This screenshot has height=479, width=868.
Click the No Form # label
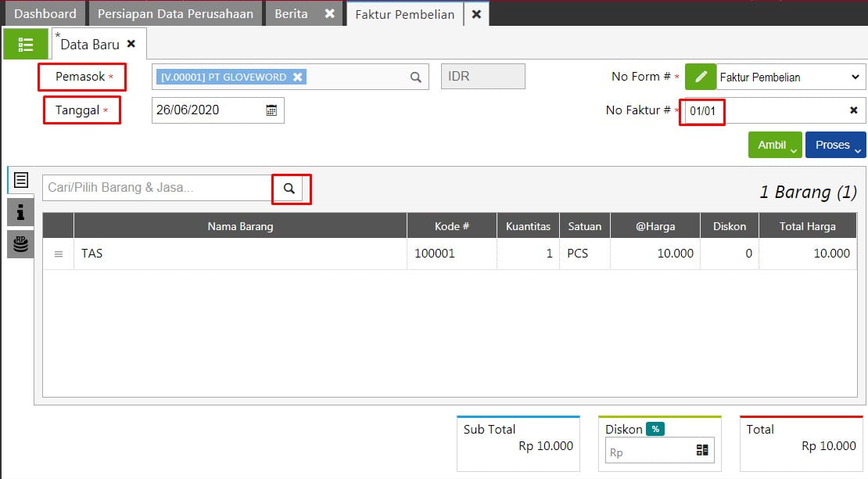[x=640, y=77]
